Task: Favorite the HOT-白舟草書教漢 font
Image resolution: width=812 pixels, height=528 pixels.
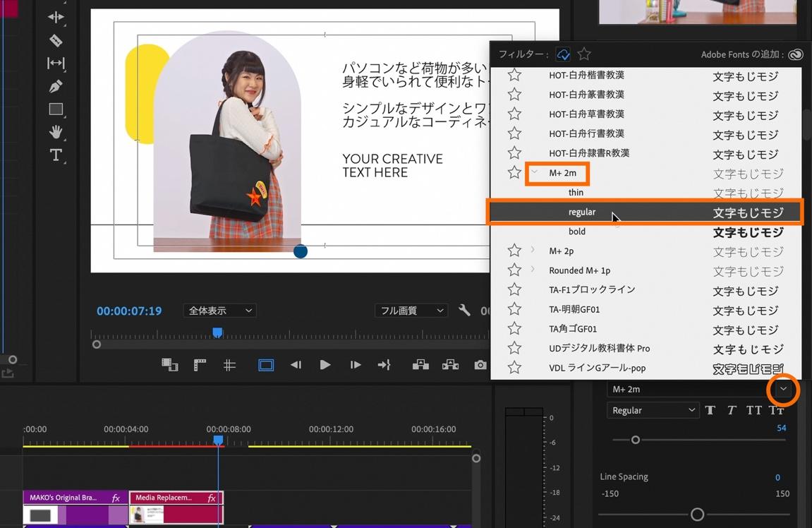Action: [x=514, y=114]
